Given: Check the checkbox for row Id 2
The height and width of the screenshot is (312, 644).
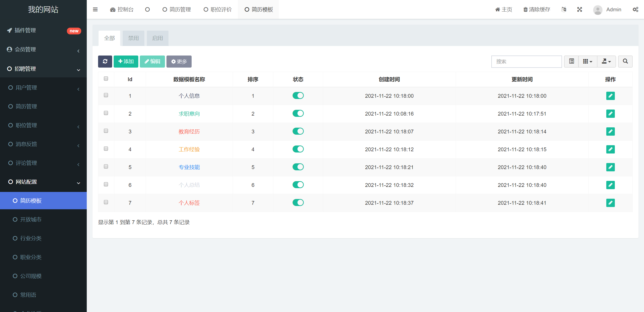Looking at the screenshot, I should click(106, 113).
